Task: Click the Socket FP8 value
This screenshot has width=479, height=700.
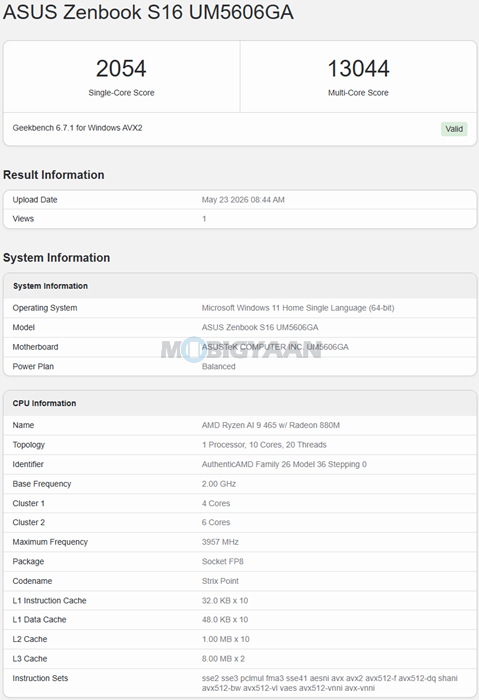Action: 223,562
